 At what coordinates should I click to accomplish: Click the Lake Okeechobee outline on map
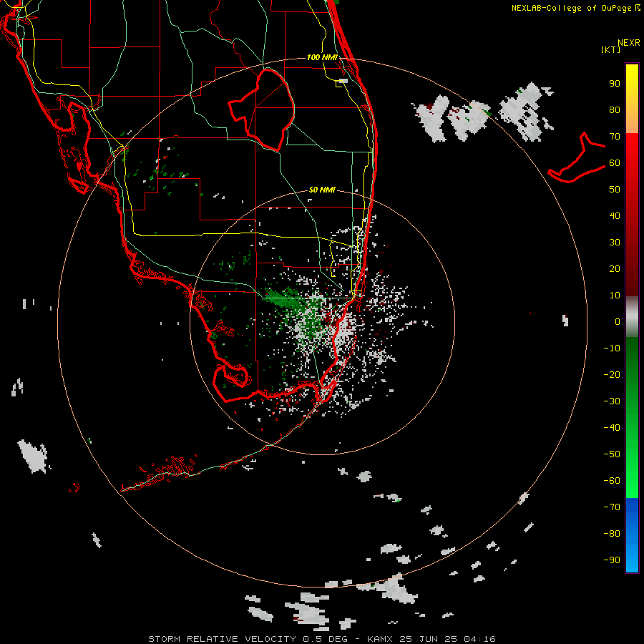point(261,109)
